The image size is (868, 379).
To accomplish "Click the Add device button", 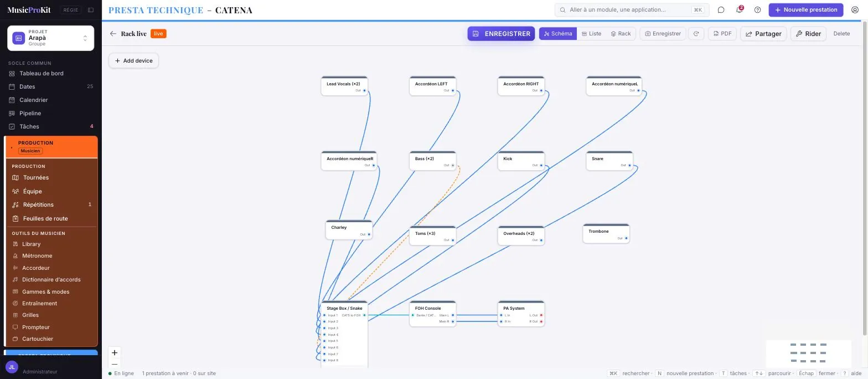I will pyautogui.click(x=133, y=61).
